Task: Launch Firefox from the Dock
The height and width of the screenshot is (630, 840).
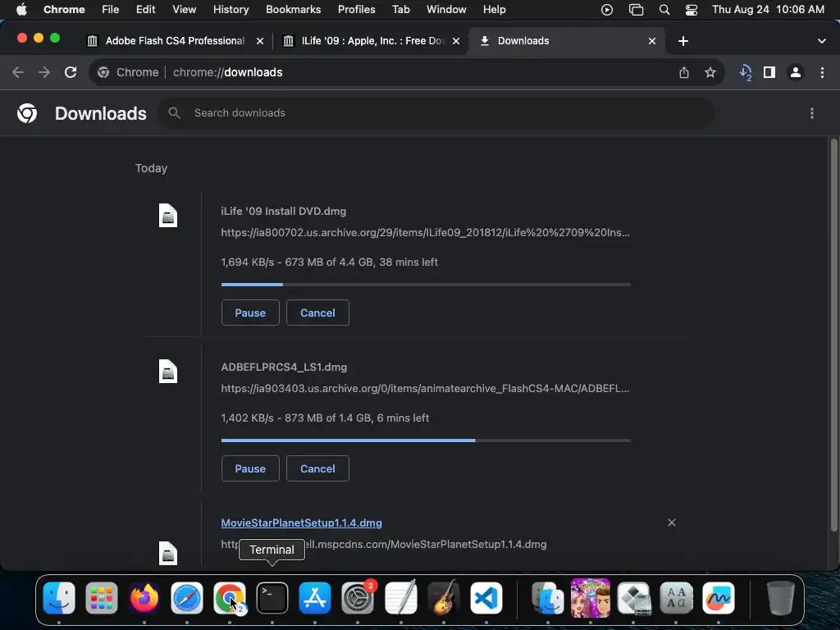Action: click(144, 597)
